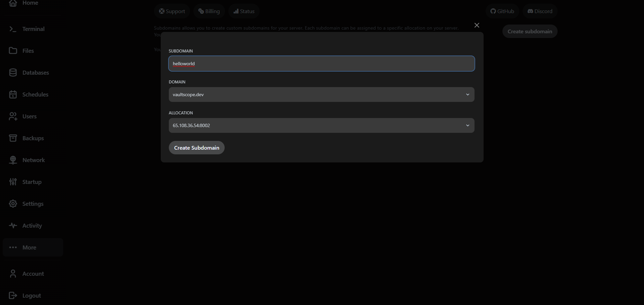Open the Startup configuration
The width and height of the screenshot is (644, 305).
pyautogui.click(x=32, y=182)
